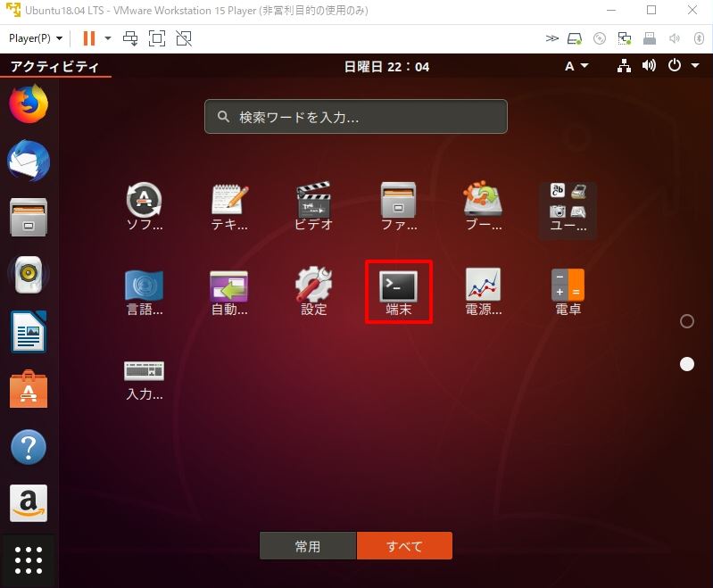
Task: Open the 電源 power statistics app
Action: click(483, 292)
